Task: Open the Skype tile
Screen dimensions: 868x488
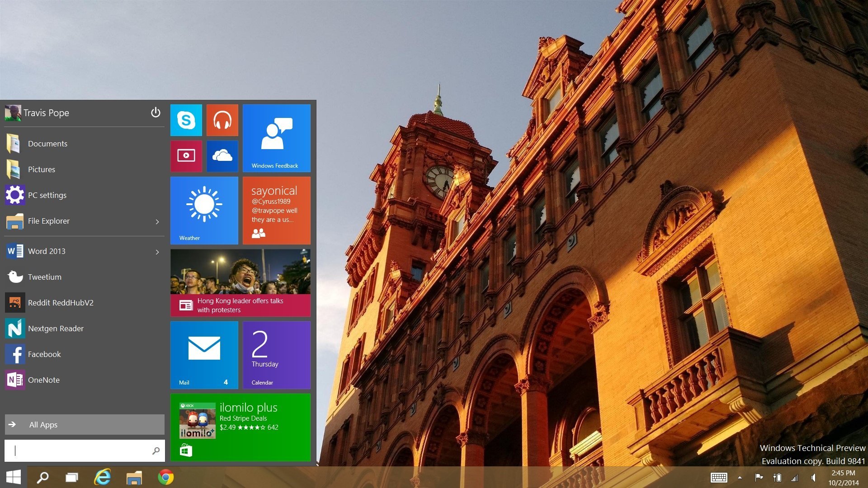Action: [186, 120]
